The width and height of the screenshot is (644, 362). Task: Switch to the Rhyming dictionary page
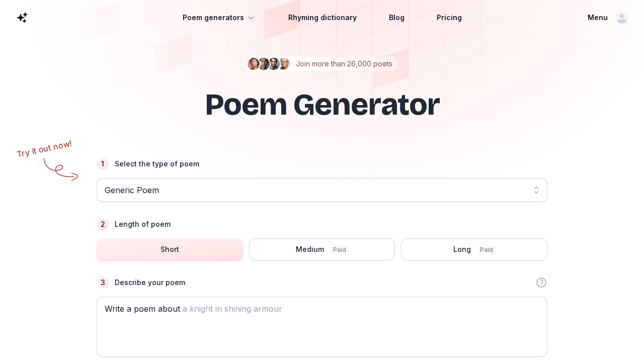tap(323, 18)
